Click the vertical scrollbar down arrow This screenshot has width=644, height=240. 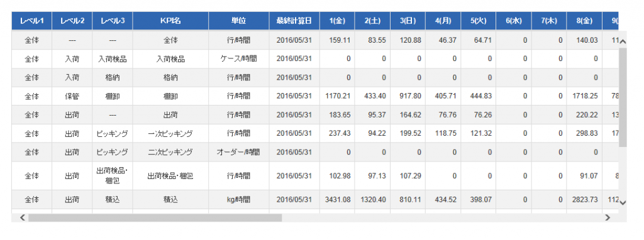pos(623,203)
